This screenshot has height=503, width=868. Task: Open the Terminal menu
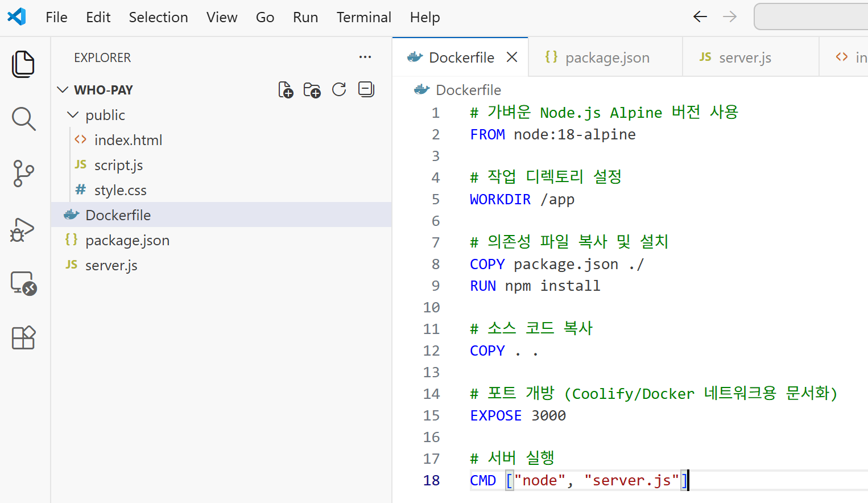click(x=363, y=18)
